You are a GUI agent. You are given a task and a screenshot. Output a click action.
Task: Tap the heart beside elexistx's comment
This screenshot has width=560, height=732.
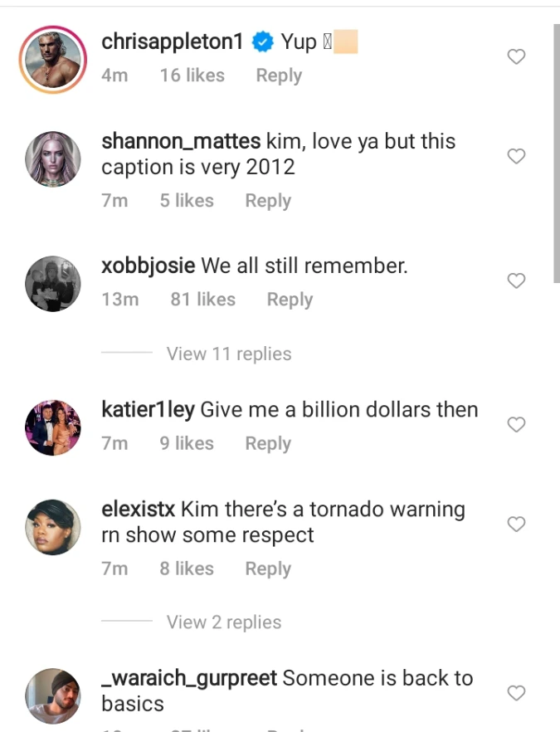[x=516, y=525]
